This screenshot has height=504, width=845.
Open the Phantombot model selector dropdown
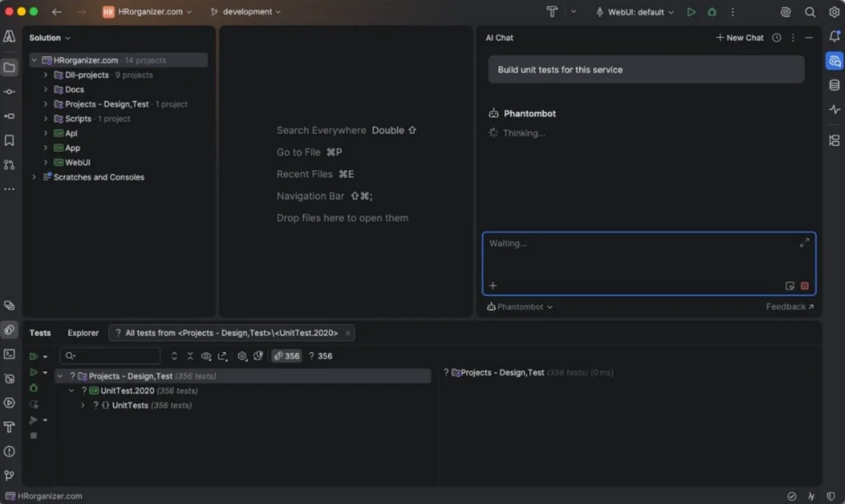[x=520, y=307]
